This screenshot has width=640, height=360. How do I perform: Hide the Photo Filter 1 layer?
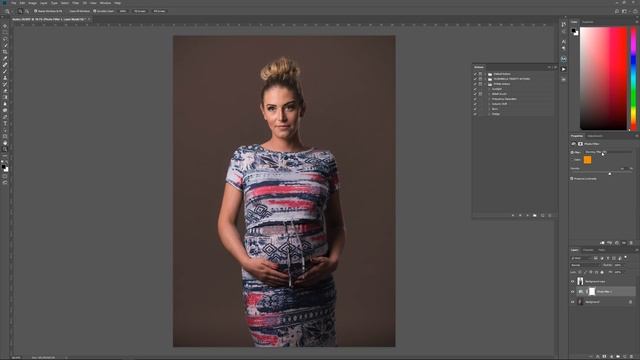click(x=572, y=291)
